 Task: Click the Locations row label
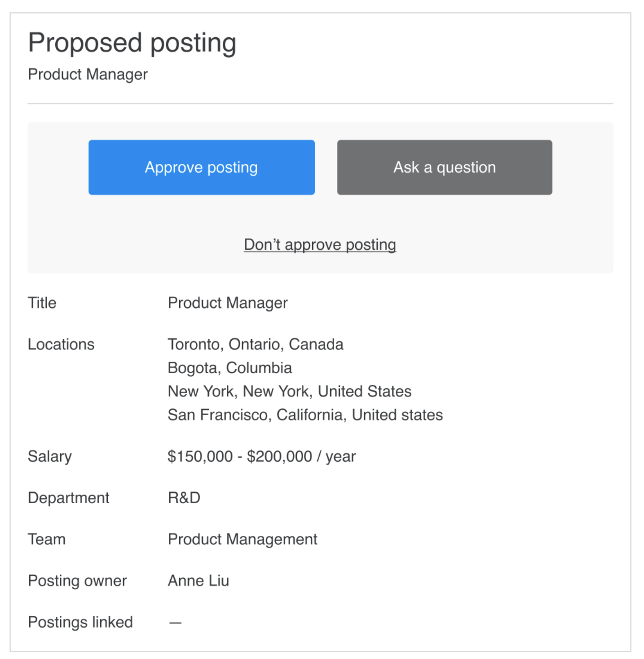(x=61, y=344)
